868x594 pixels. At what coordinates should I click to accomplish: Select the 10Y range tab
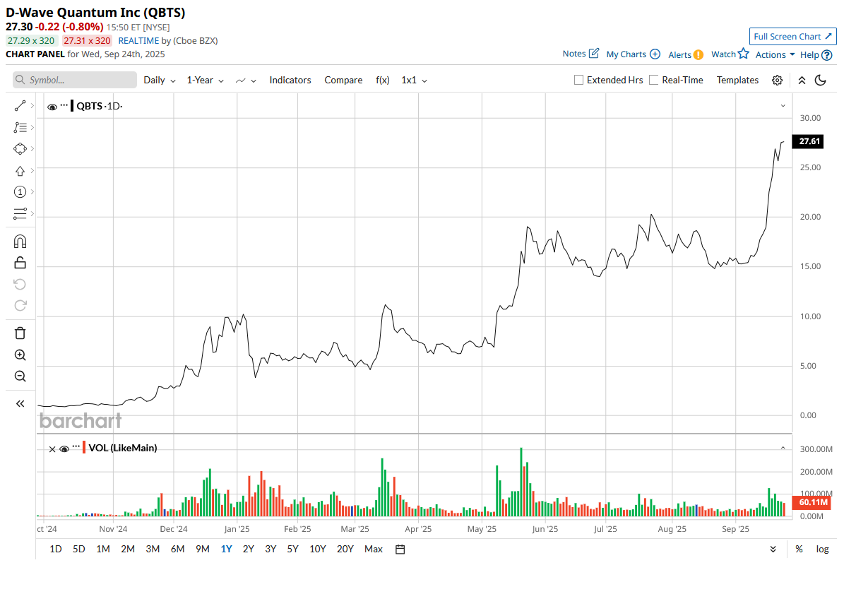(x=318, y=549)
